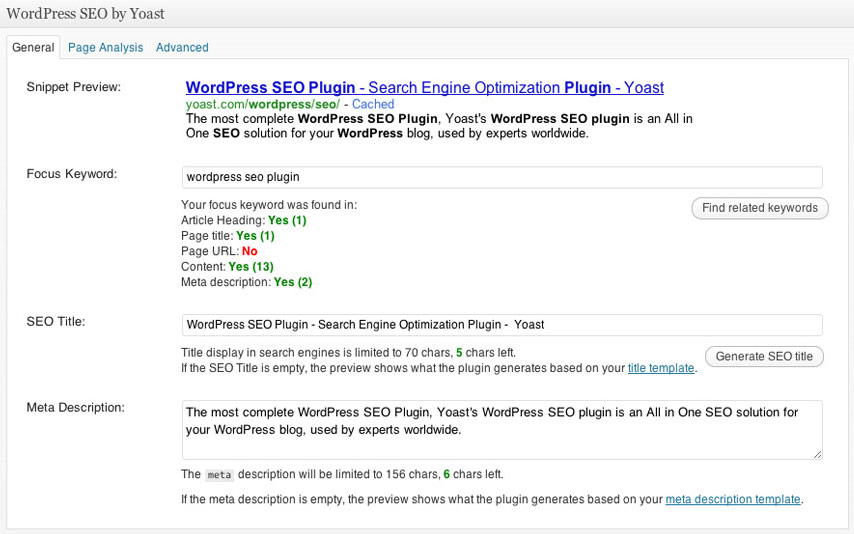This screenshot has width=854, height=534.
Task: Select the Advanced tab
Action: (182, 47)
